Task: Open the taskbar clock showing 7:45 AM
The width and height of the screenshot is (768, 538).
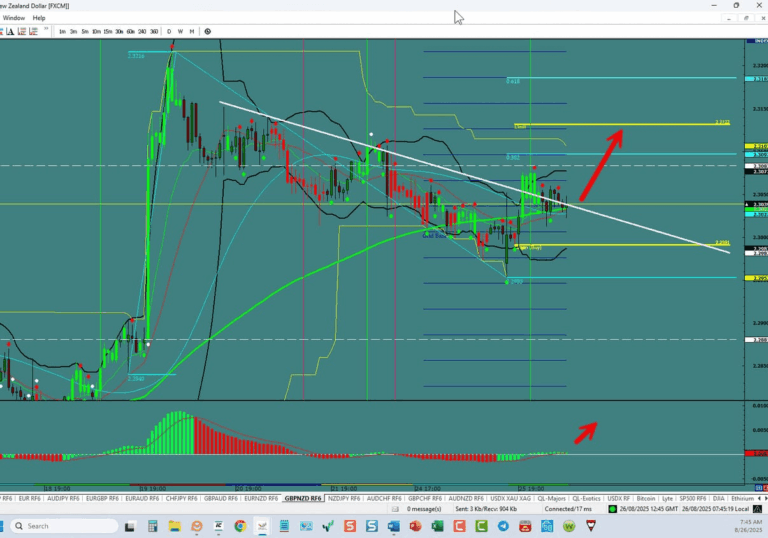Action: tap(749, 526)
